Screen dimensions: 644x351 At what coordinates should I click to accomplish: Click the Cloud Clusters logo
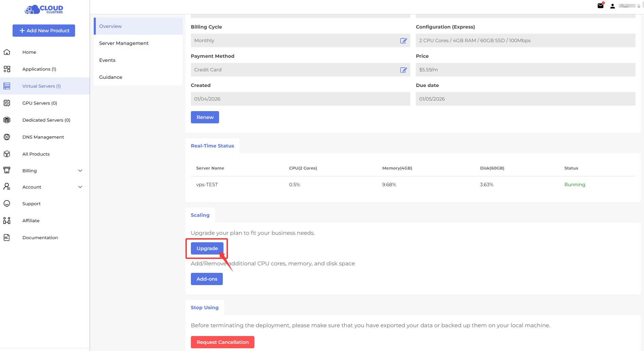pos(44,9)
